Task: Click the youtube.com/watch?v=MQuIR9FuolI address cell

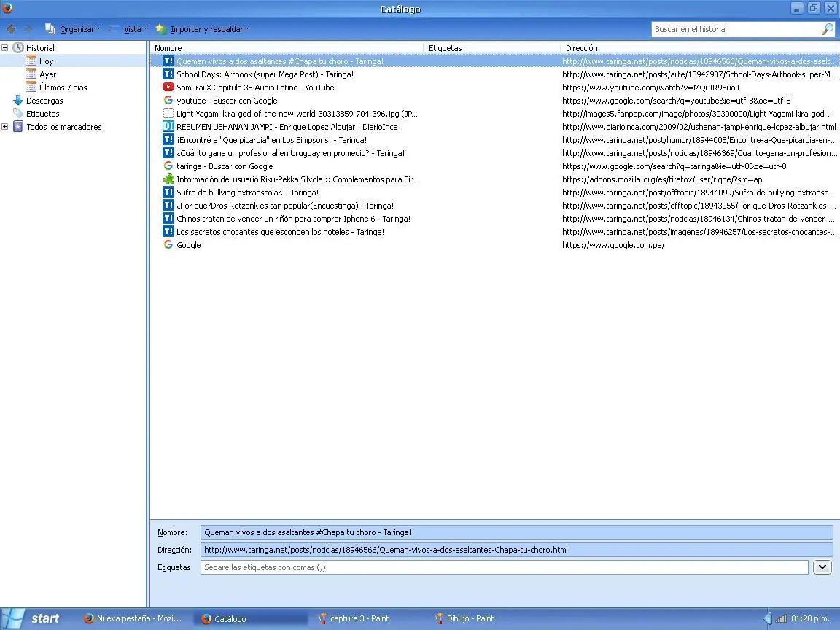Action: pos(651,87)
